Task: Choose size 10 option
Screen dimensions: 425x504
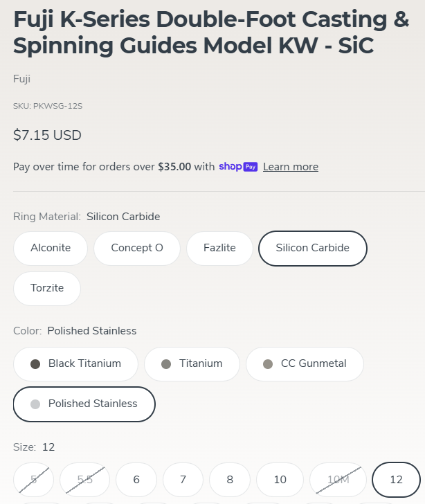Action: tap(280, 480)
